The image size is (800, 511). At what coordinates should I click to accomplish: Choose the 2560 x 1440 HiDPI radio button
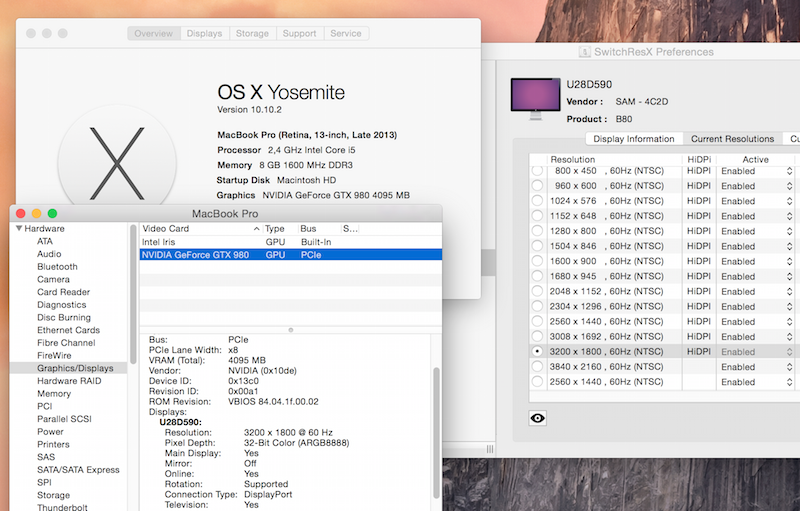click(537, 321)
